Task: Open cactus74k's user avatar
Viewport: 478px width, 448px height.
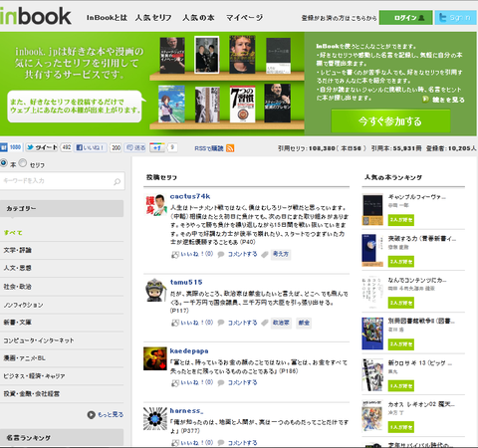Action: (155, 205)
